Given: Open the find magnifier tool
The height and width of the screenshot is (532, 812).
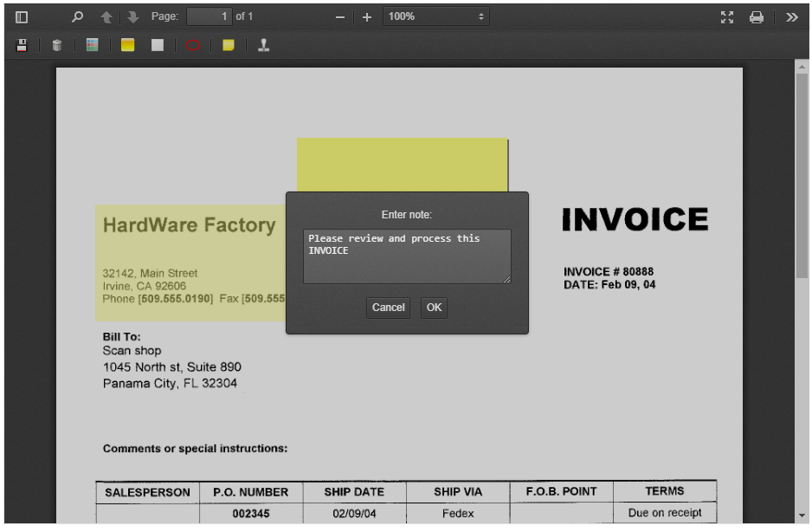Looking at the screenshot, I should pyautogui.click(x=77, y=17).
